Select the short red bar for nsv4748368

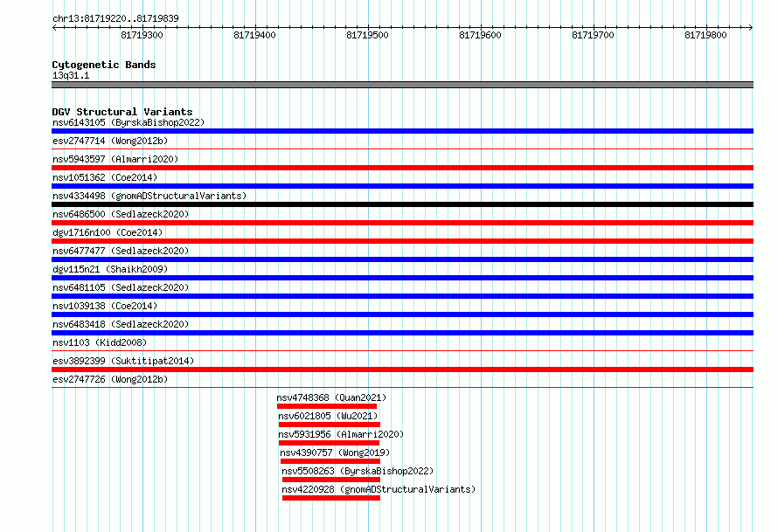327,406
